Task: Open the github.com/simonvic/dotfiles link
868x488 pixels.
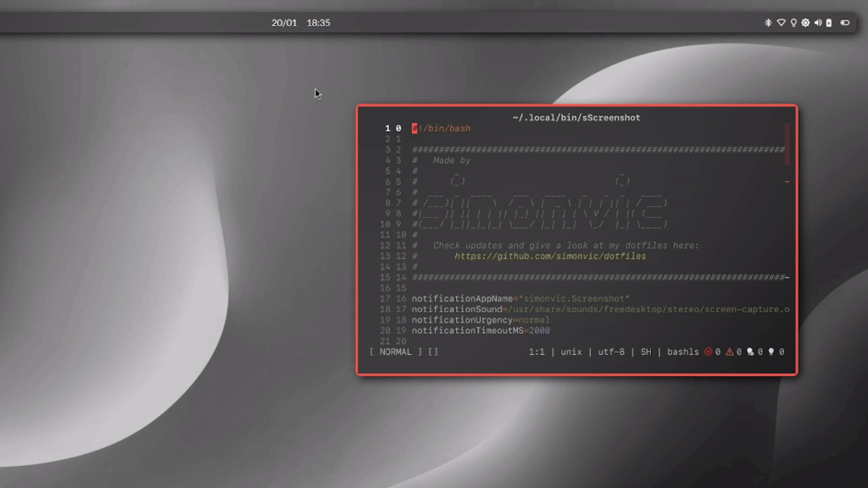Action: point(550,256)
